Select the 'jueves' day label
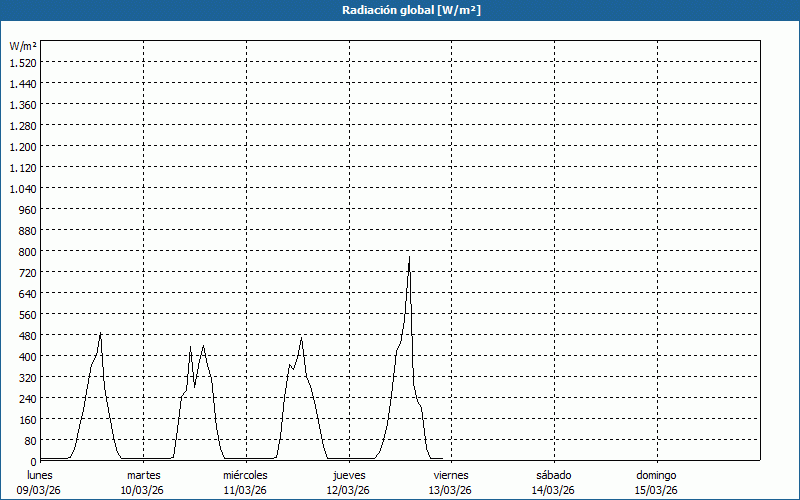This screenshot has width=800, height=500. point(348,475)
